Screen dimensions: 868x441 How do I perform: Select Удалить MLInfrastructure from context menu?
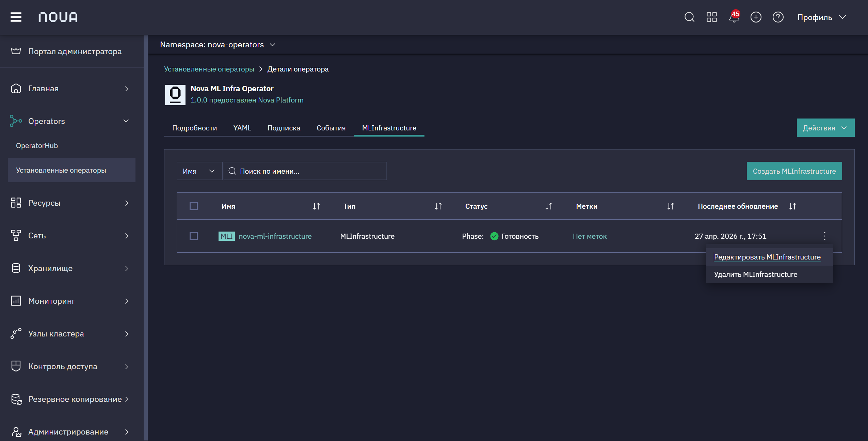tap(755, 274)
